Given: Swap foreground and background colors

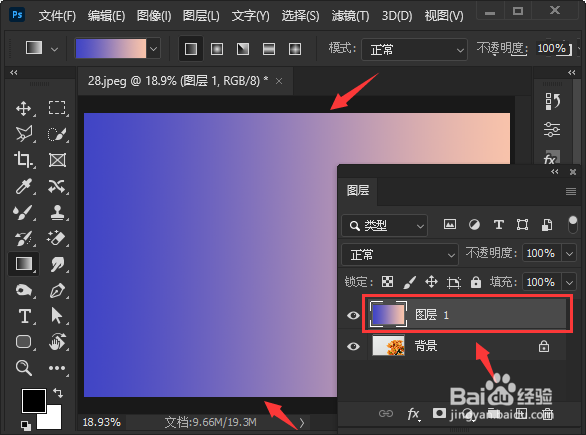Looking at the screenshot, I should (58, 393).
